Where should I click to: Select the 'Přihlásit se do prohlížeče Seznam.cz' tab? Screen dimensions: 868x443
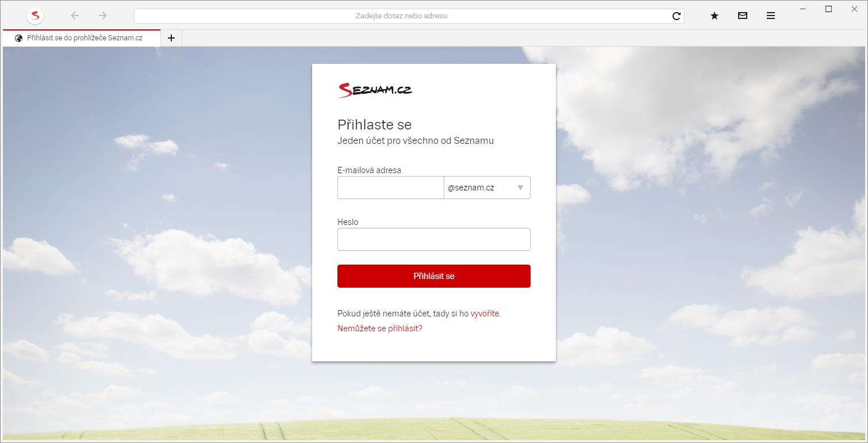[x=82, y=38]
